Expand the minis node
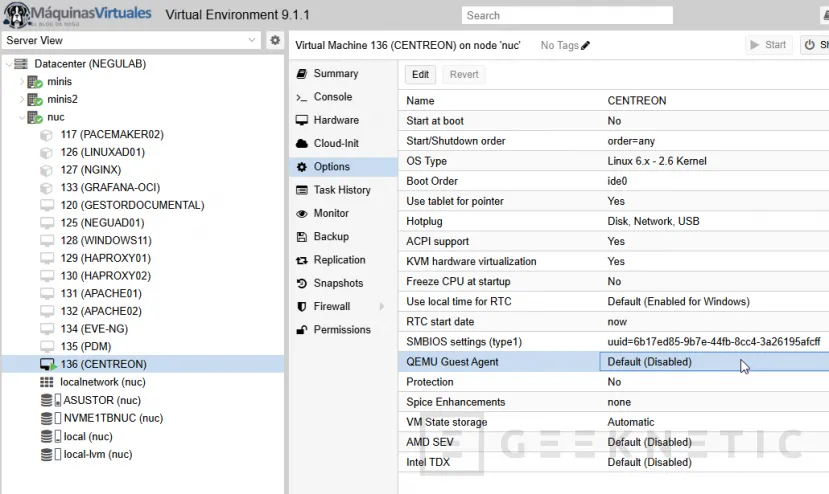This screenshot has width=829, height=494. pyautogui.click(x=22, y=82)
